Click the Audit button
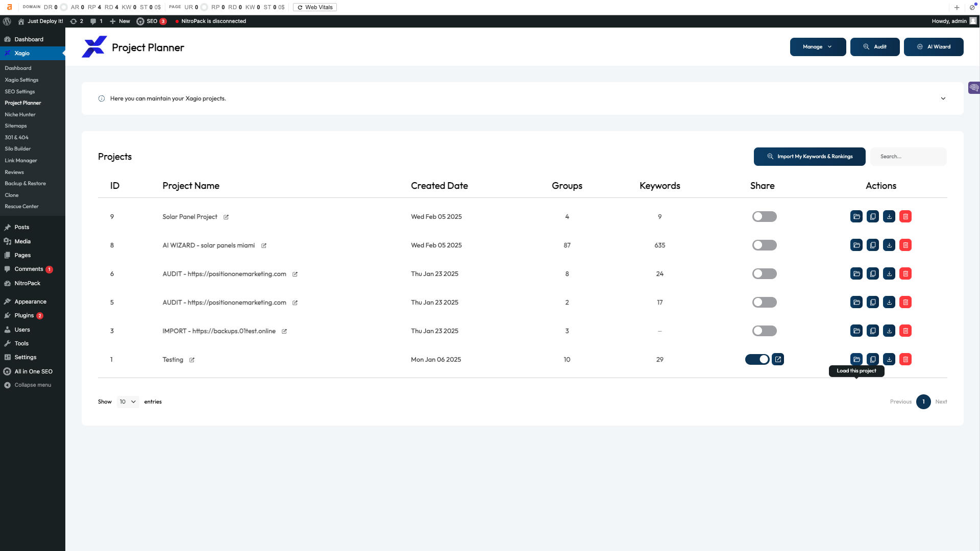Screen dimensions: 980x551 point(875,47)
